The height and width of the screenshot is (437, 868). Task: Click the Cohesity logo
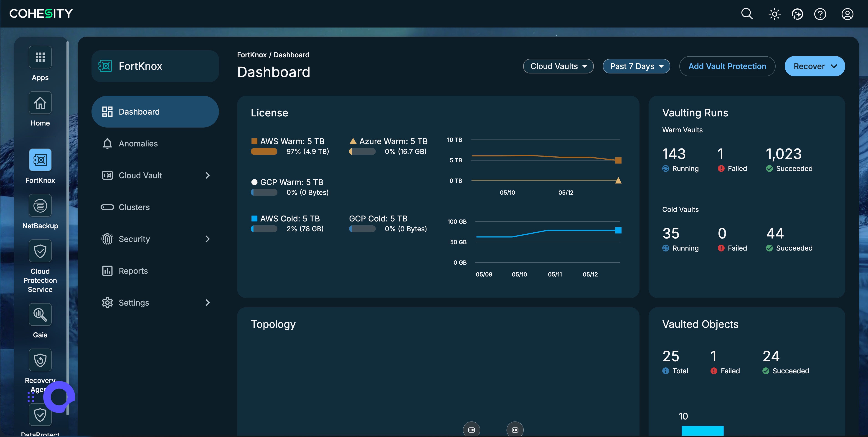tap(41, 13)
